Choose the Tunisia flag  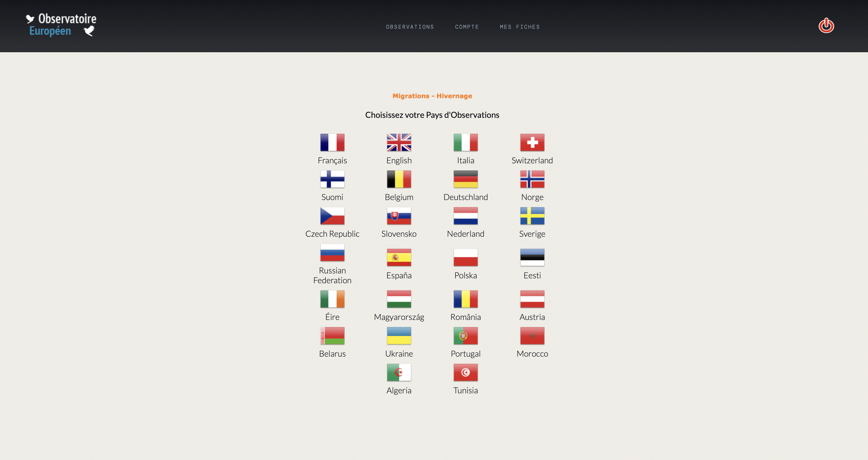point(466,372)
